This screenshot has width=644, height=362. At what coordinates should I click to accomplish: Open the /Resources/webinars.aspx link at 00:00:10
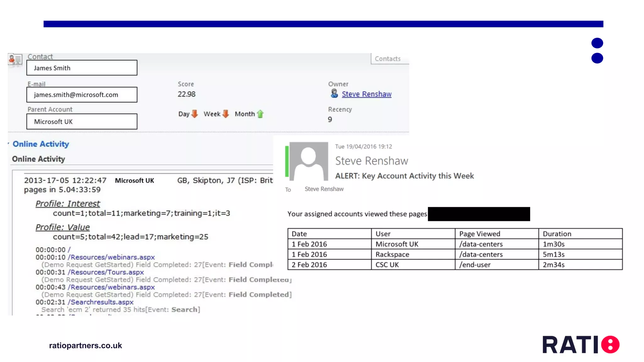coord(111,257)
